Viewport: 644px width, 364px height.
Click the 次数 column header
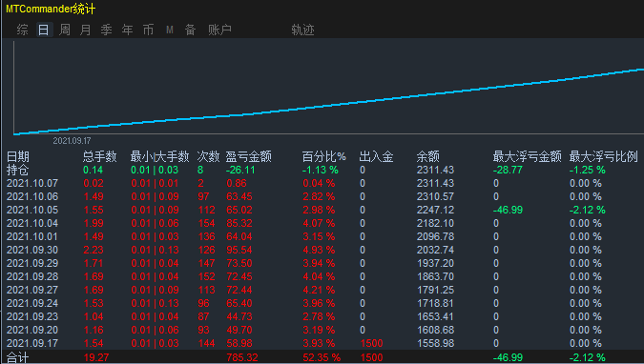(208, 156)
